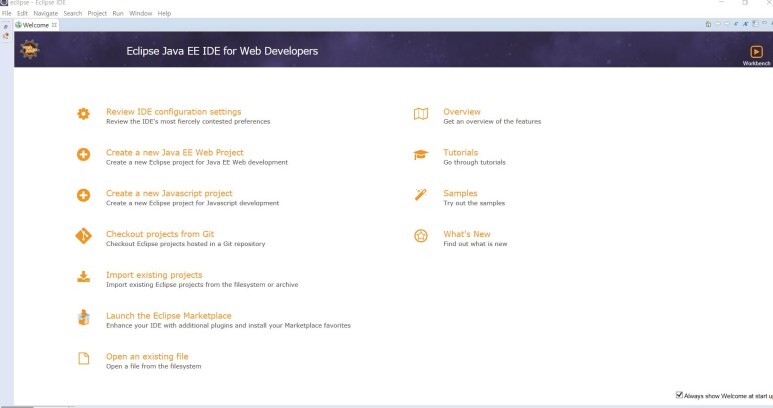
Task: Open the What's New link
Action: tap(467, 234)
